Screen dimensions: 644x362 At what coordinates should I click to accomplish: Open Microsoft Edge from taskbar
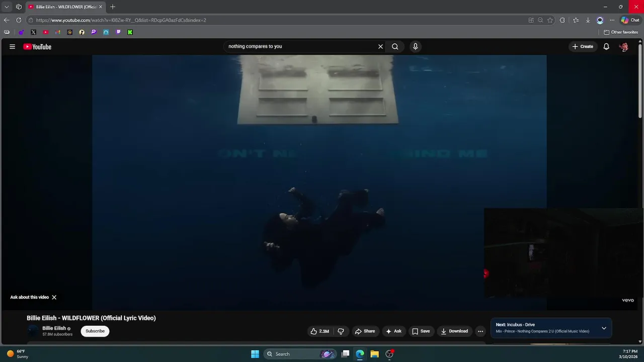pyautogui.click(x=360, y=354)
